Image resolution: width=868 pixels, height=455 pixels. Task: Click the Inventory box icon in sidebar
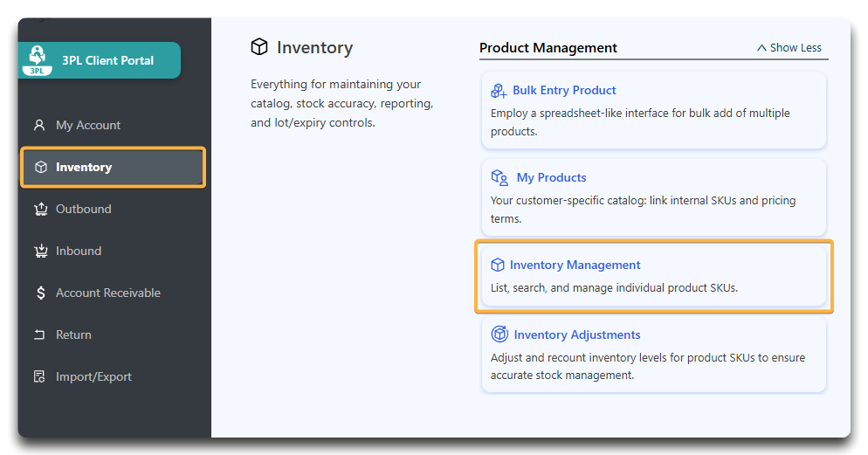click(40, 167)
